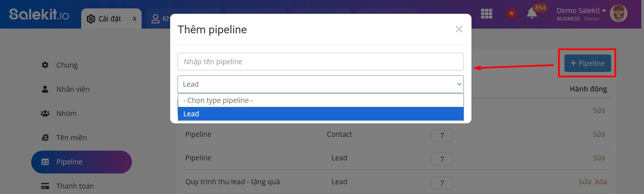
Task: Select the highlighted Lead option
Action: pos(191,114)
